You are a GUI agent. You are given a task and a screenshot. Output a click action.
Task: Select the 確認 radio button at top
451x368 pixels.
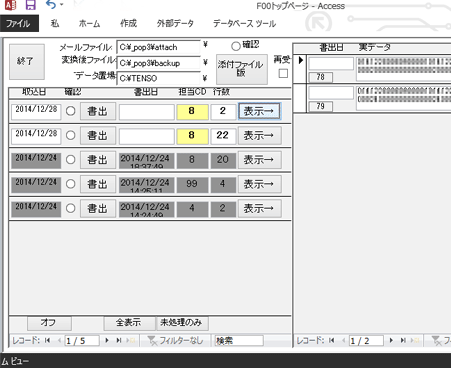tap(236, 46)
